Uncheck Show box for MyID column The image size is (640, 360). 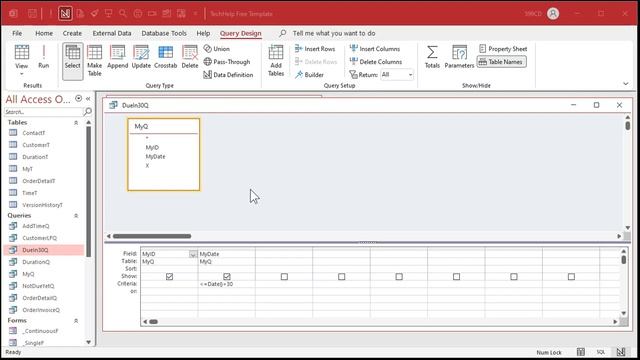(x=169, y=277)
